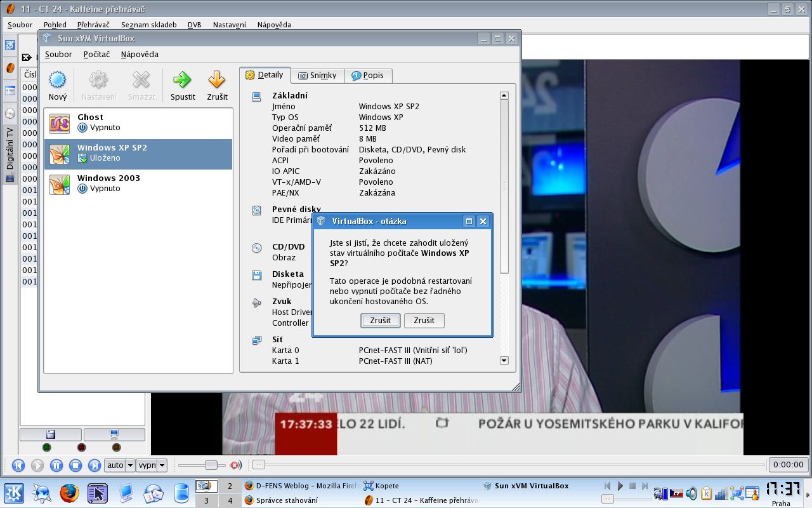Open VirtualBox Nápověda menu
The height and width of the screenshot is (508, 812).
(x=140, y=55)
